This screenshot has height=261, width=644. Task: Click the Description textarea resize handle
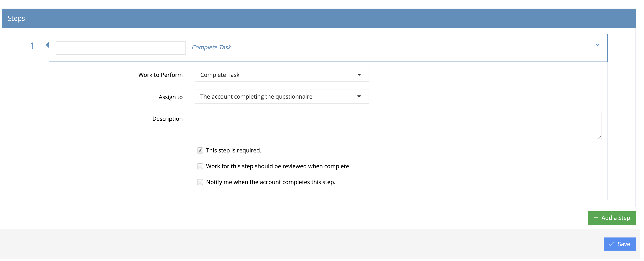(x=599, y=137)
